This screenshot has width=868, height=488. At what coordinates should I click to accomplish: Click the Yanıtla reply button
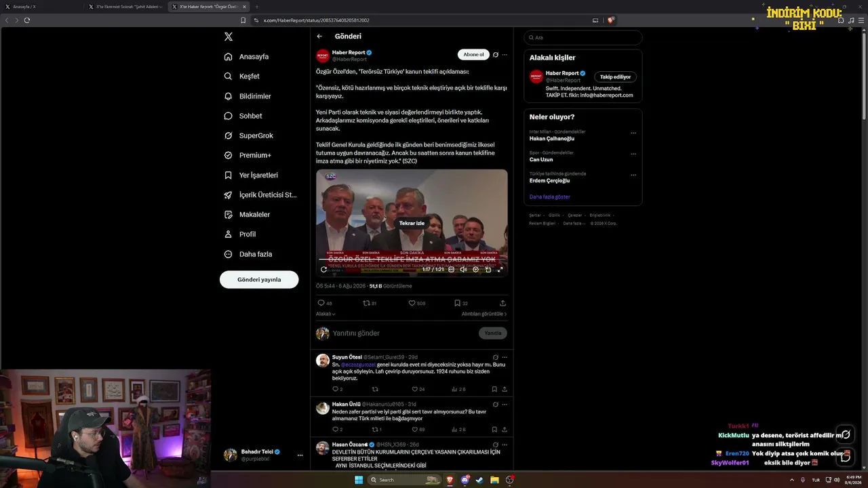point(493,333)
